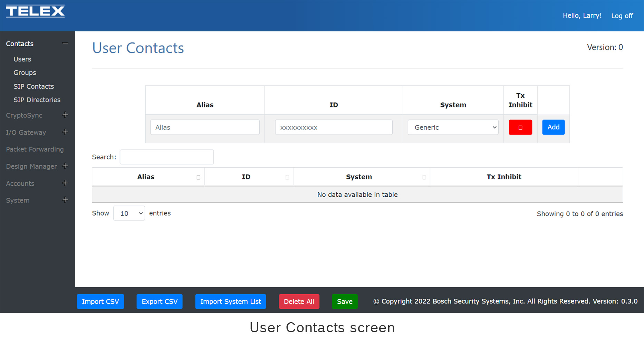Click the Log off link
The height and width of the screenshot is (345, 644).
[x=622, y=16]
